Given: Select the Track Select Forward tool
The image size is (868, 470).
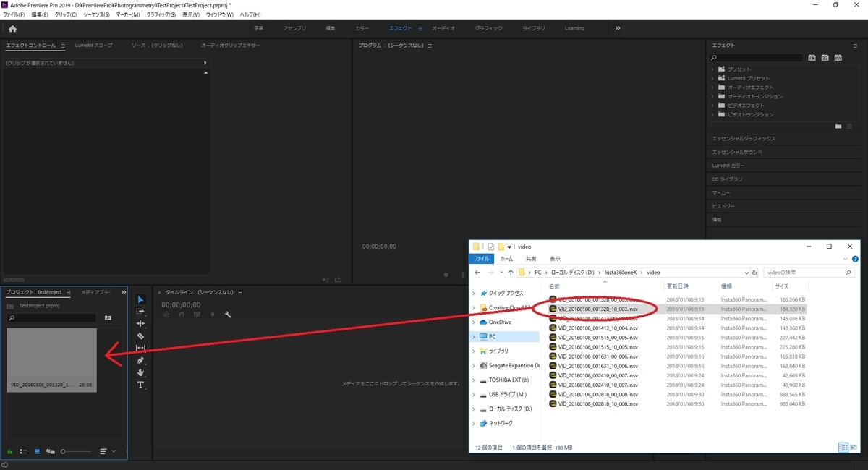Looking at the screenshot, I should 141,312.
